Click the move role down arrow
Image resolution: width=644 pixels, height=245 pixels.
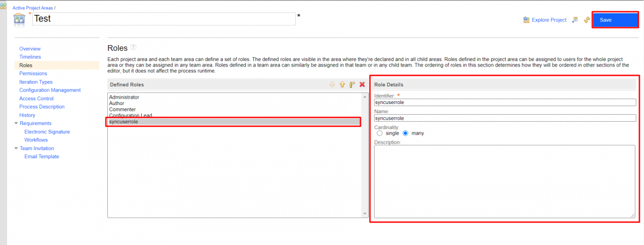pos(332,85)
